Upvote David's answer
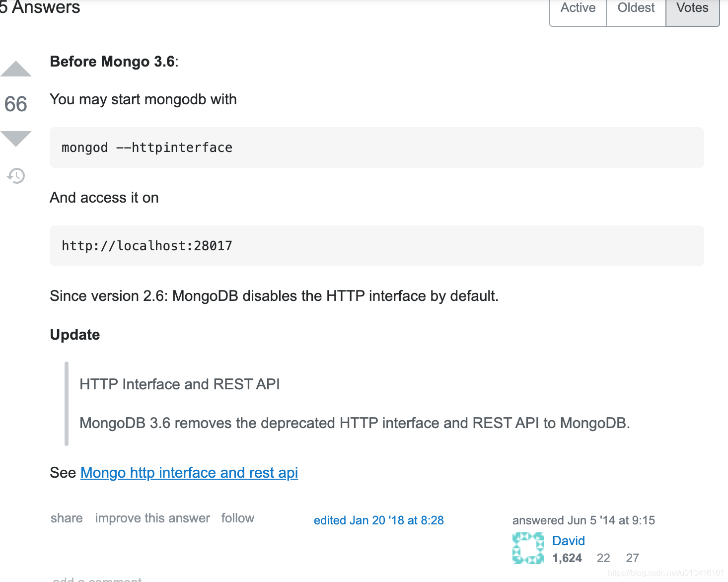Image resolution: width=728 pixels, height=582 pixels. pyautogui.click(x=16, y=68)
